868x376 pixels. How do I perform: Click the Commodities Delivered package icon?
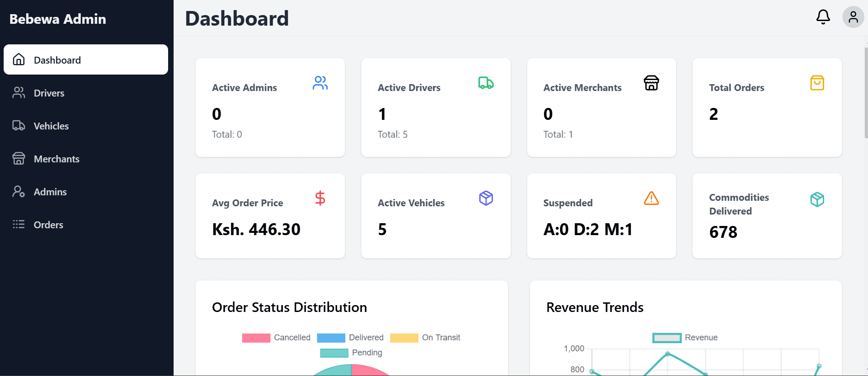click(x=817, y=199)
